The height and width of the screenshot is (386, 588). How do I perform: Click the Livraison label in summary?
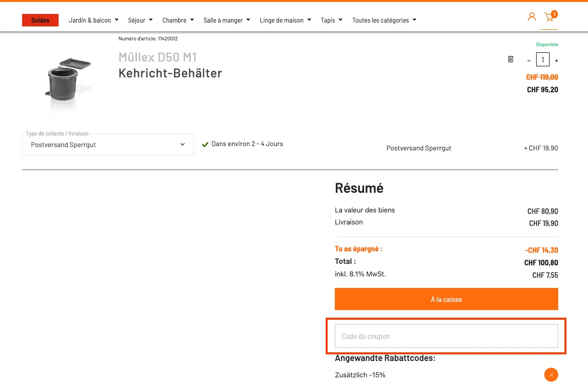coord(349,222)
